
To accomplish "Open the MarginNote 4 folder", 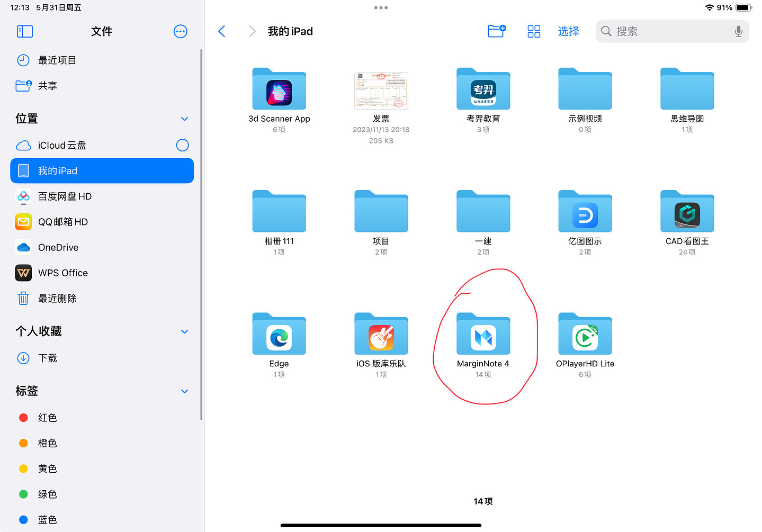I will pyautogui.click(x=483, y=335).
